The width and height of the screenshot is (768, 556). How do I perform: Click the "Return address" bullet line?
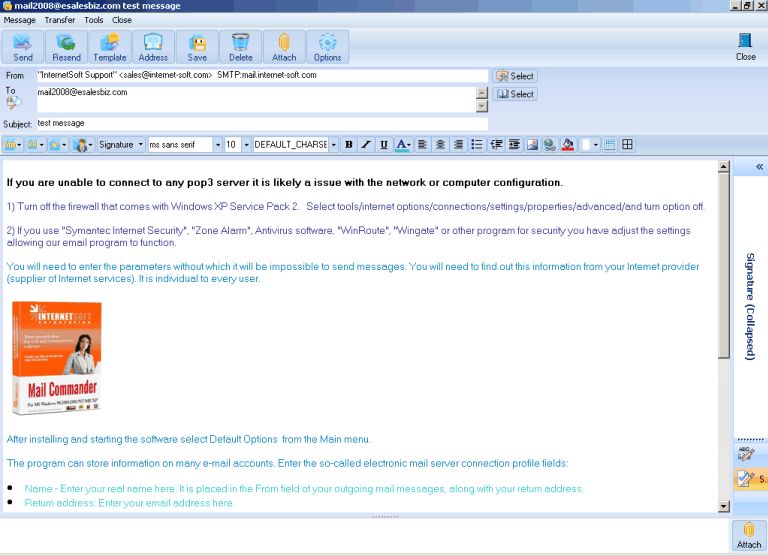click(x=129, y=503)
